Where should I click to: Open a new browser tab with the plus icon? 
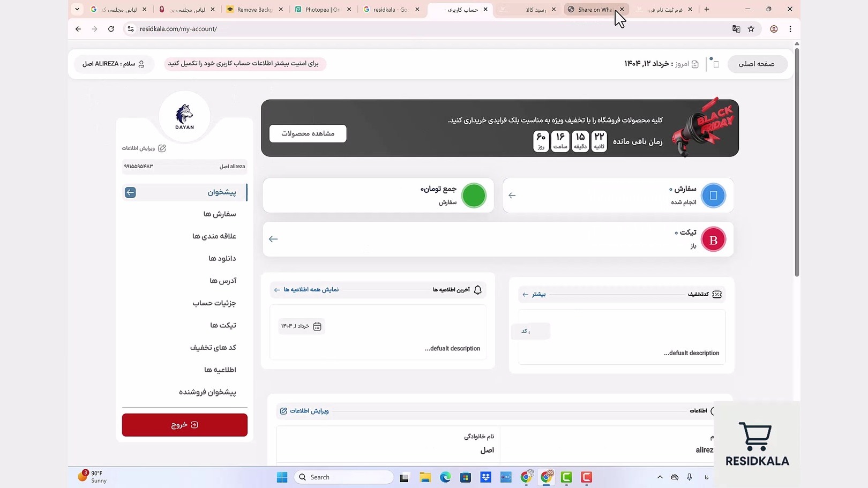click(x=707, y=9)
